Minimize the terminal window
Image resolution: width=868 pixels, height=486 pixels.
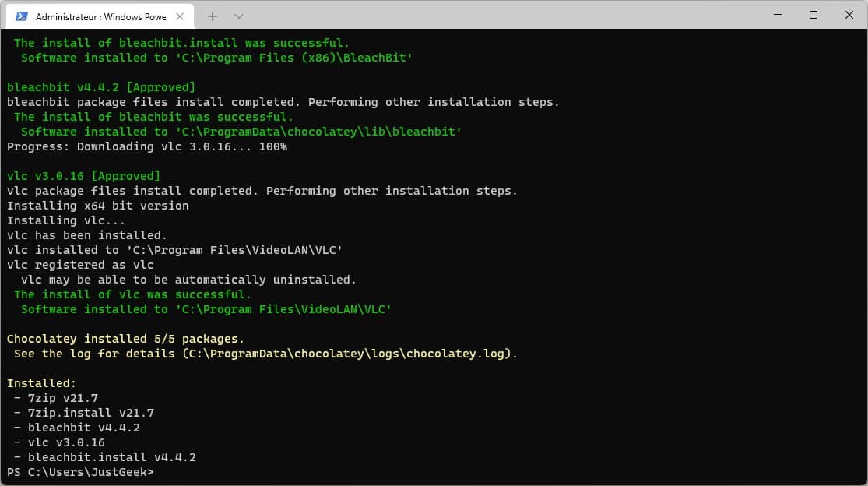tap(778, 15)
